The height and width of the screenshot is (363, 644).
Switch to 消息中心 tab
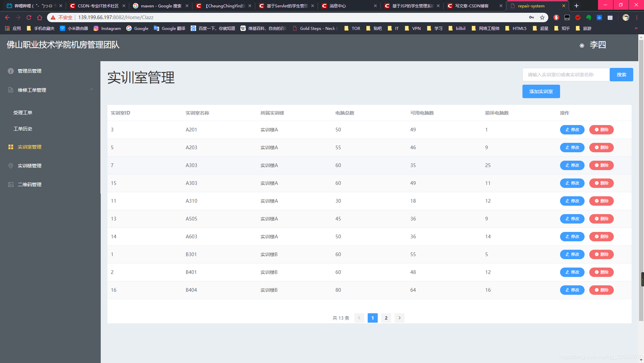[349, 6]
